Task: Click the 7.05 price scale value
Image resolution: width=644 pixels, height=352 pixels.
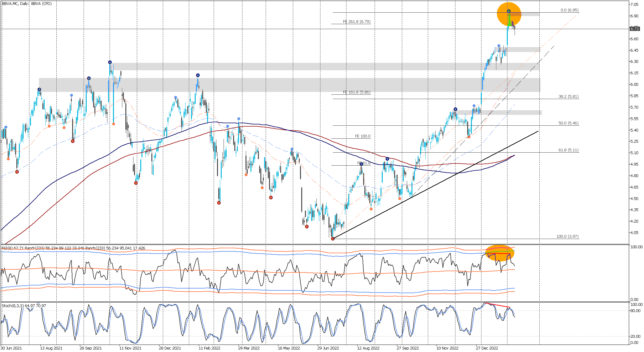Action: point(634,5)
